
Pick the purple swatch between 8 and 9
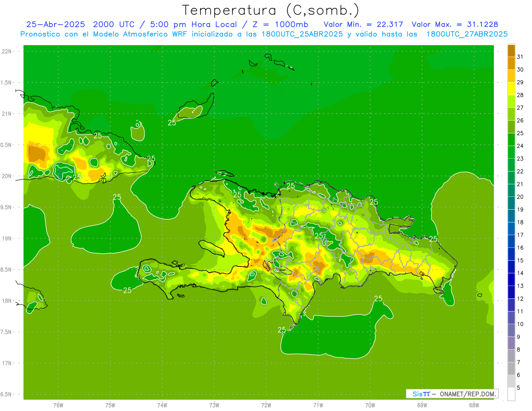511,343
